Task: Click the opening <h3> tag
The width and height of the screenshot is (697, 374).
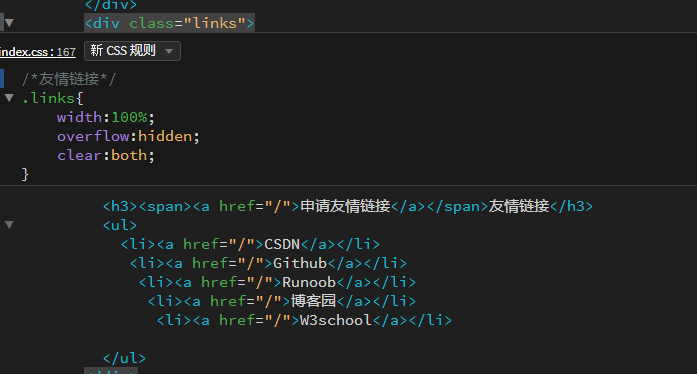Action: click(120, 206)
